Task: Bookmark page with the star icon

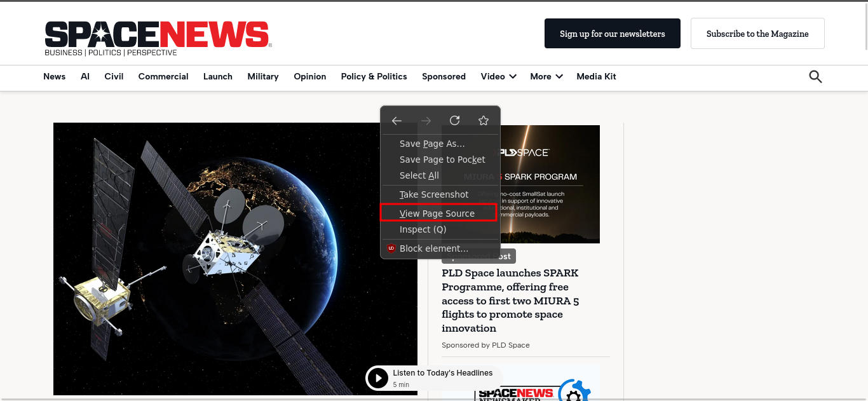Action: 484,121
